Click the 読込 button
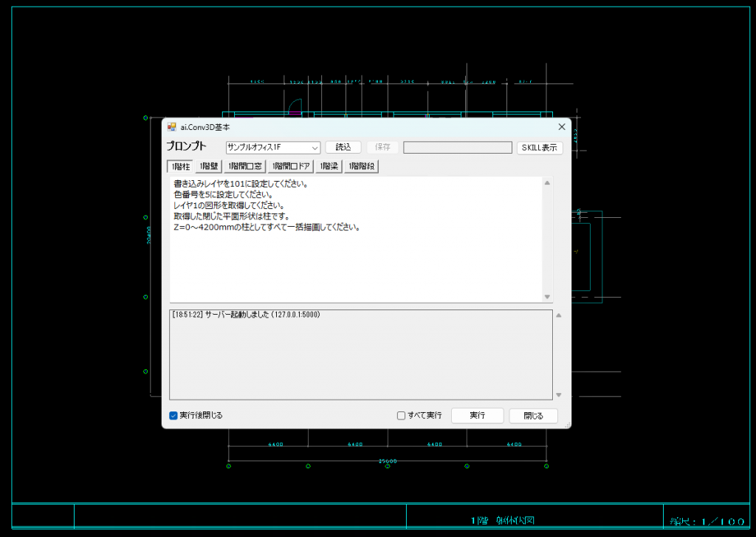Screen dimensions: 756x537 [343, 147]
